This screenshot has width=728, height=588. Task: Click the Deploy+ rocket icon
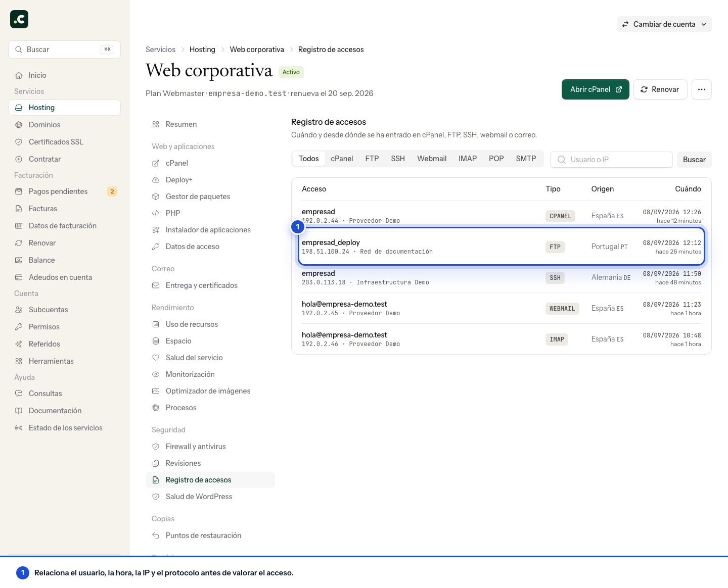(156, 180)
